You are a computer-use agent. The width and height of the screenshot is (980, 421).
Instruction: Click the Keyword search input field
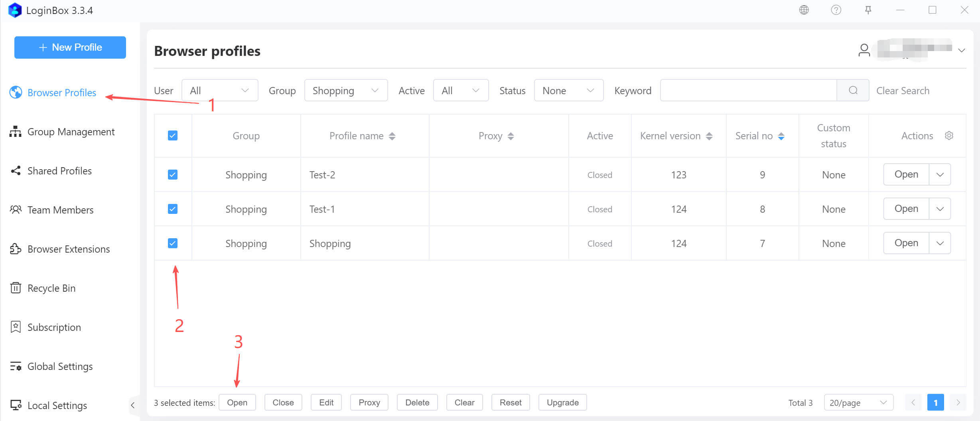coord(748,91)
